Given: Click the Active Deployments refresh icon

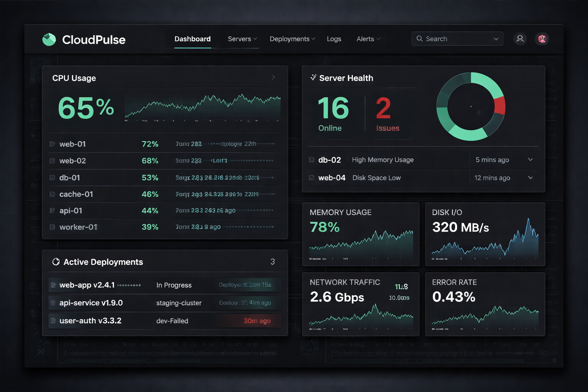Looking at the screenshot, I should pos(56,262).
